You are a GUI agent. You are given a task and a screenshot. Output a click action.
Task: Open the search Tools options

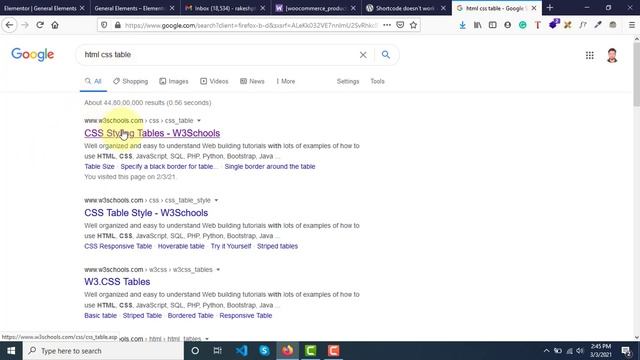pos(378,81)
